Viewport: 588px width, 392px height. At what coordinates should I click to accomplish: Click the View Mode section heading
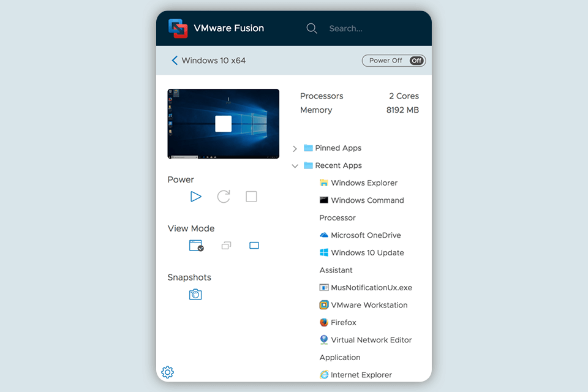[191, 228]
